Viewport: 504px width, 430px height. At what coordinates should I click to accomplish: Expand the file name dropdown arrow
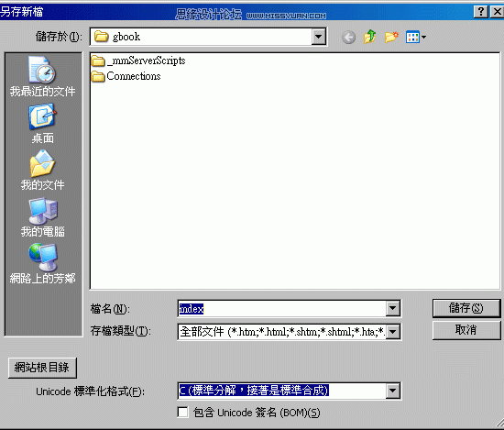coord(392,309)
